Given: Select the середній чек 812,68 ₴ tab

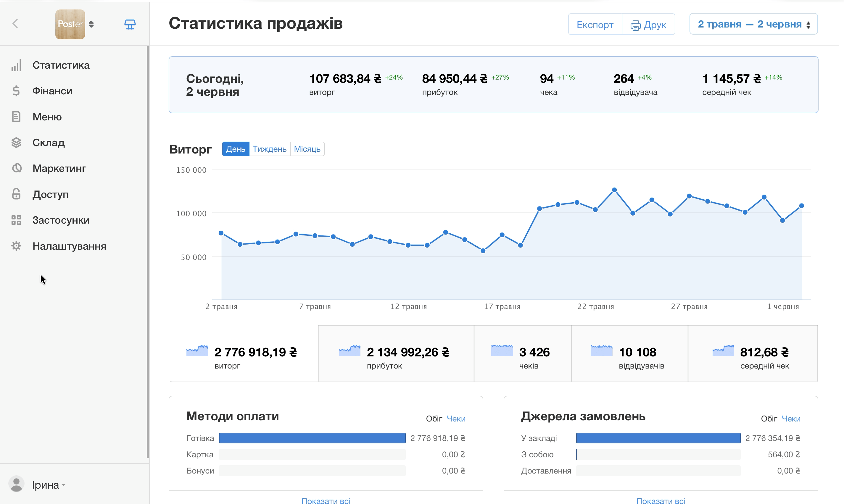Looking at the screenshot, I should pos(753,353).
